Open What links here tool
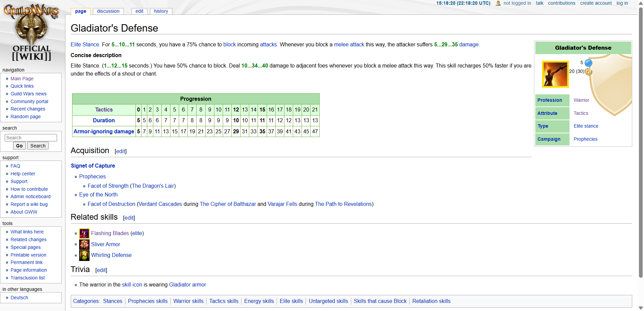 coord(27,232)
